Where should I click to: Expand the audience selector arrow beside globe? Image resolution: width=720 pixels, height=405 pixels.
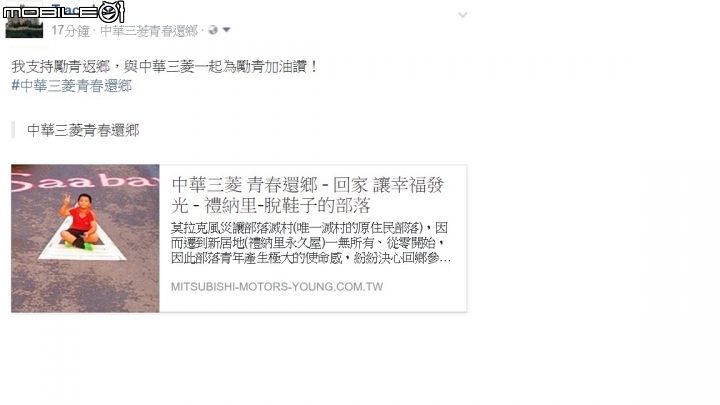226,30
